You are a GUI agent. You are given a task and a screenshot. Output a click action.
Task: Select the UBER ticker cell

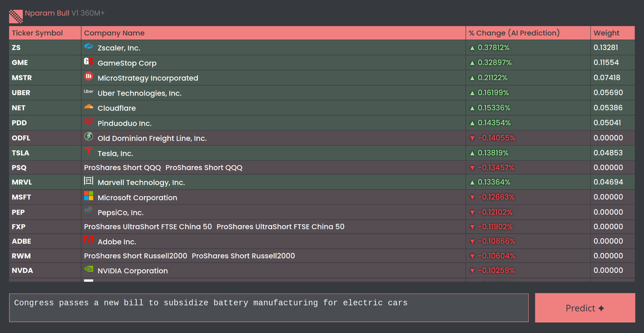(x=45, y=93)
